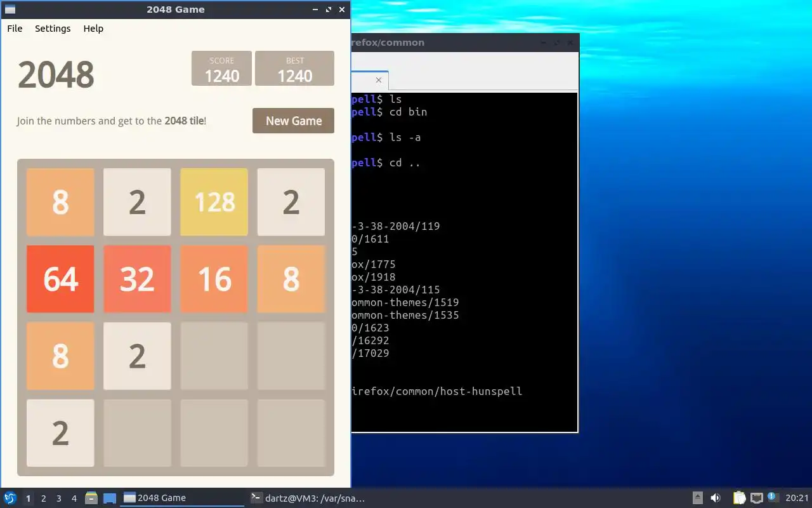Click the show desktop taskbar icon
Image resolution: width=812 pixels, height=508 pixels.
pyautogui.click(x=110, y=498)
